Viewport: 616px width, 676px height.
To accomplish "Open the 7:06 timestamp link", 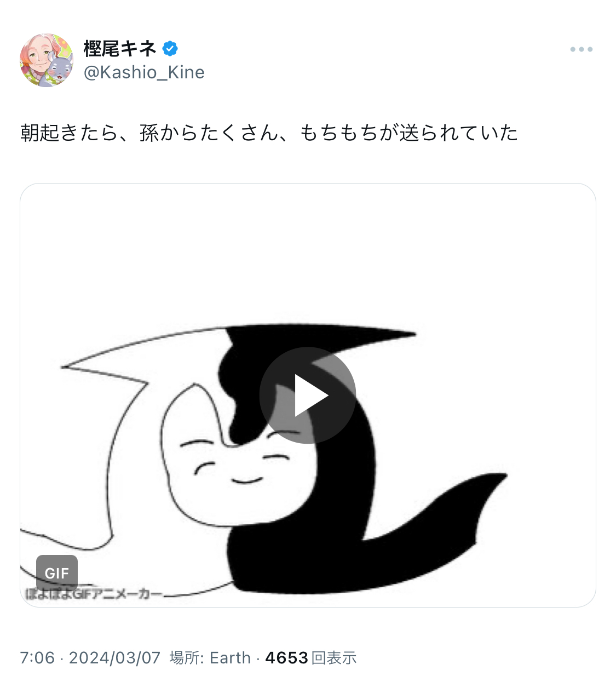I will coord(37,657).
